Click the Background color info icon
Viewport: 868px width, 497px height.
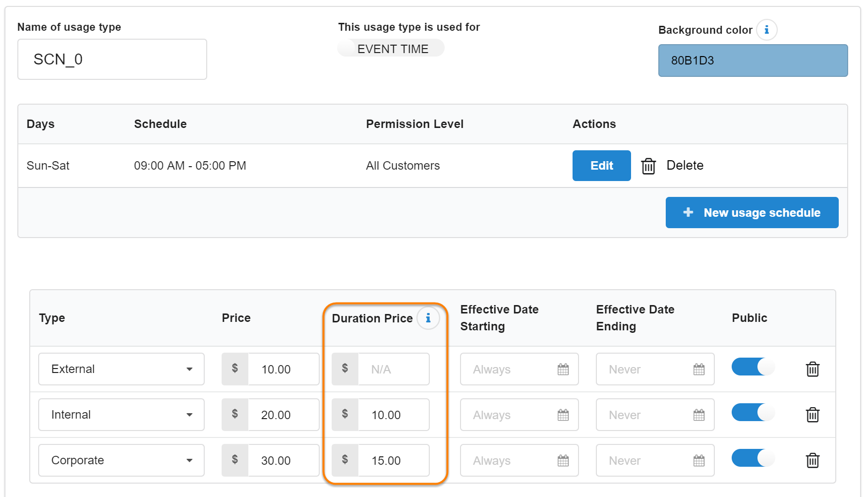[766, 30]
